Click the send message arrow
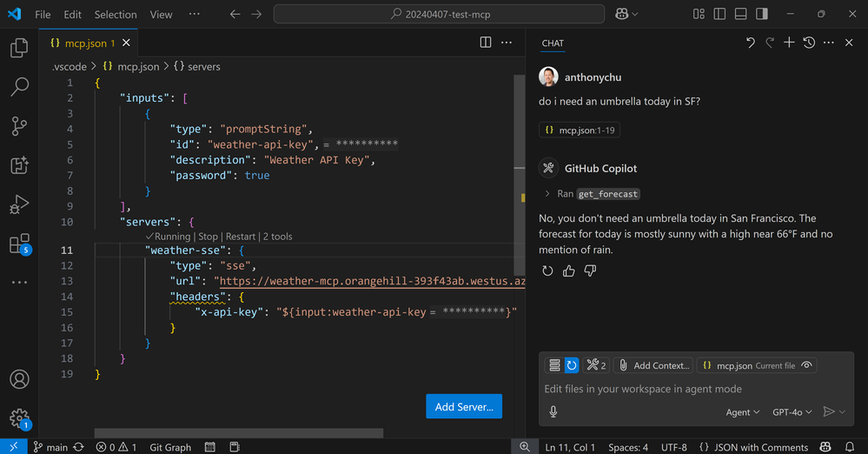The height and width of the screenshot is (454, 868). 829,412
